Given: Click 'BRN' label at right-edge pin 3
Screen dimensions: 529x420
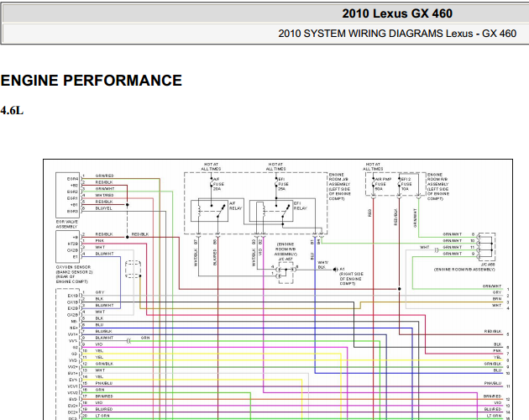Looking at the screenshot, I should (x=497, y=299).
